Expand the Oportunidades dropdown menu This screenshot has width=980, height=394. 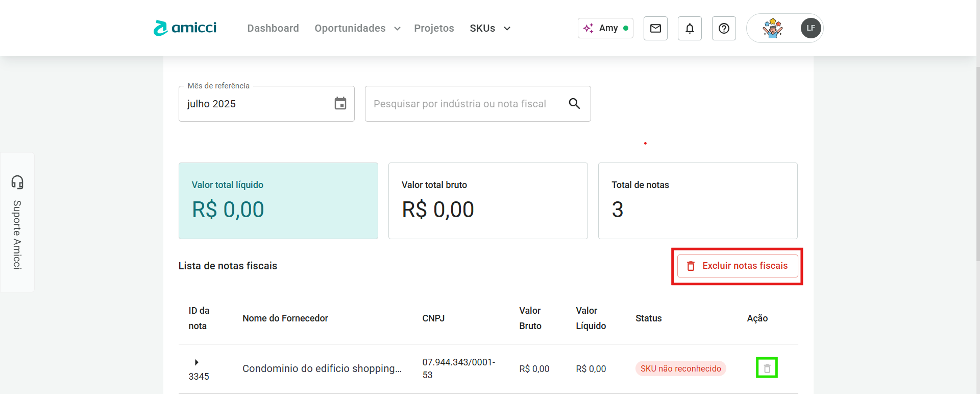(x=357, y=29)
